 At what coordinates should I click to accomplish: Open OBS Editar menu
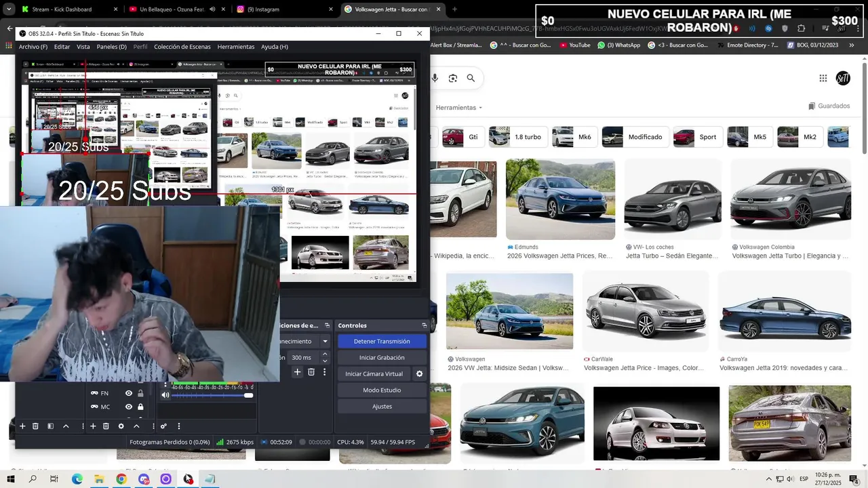click(x=62, y=47)
